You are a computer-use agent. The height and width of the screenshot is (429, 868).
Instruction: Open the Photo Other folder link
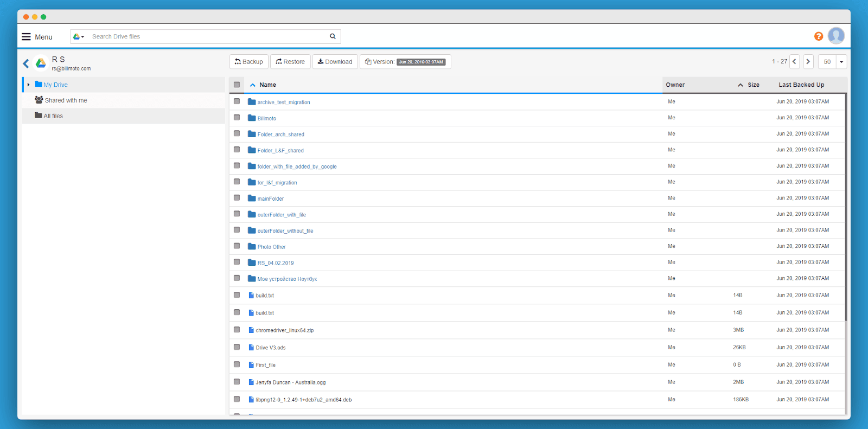[271, 247]
